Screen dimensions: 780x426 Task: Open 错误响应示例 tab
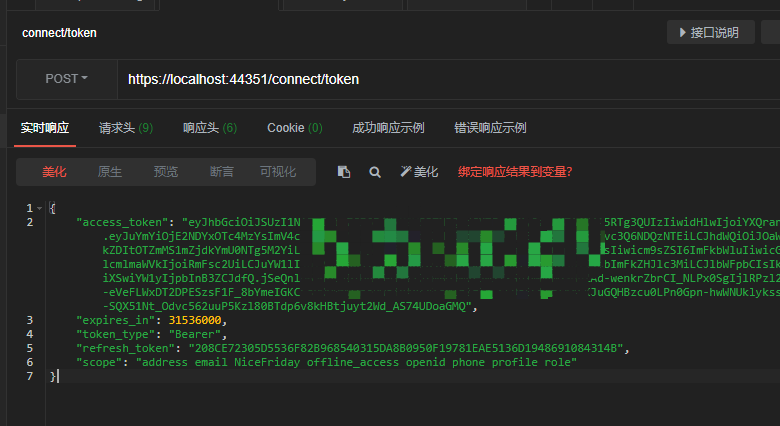pyautogui.click(x=490, y=128)
